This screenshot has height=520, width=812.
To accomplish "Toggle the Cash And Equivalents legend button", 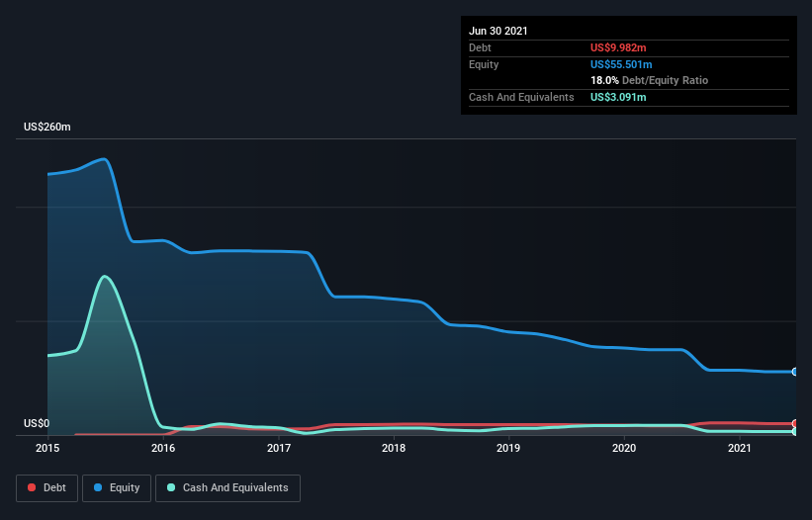I will tap(227, 488).
